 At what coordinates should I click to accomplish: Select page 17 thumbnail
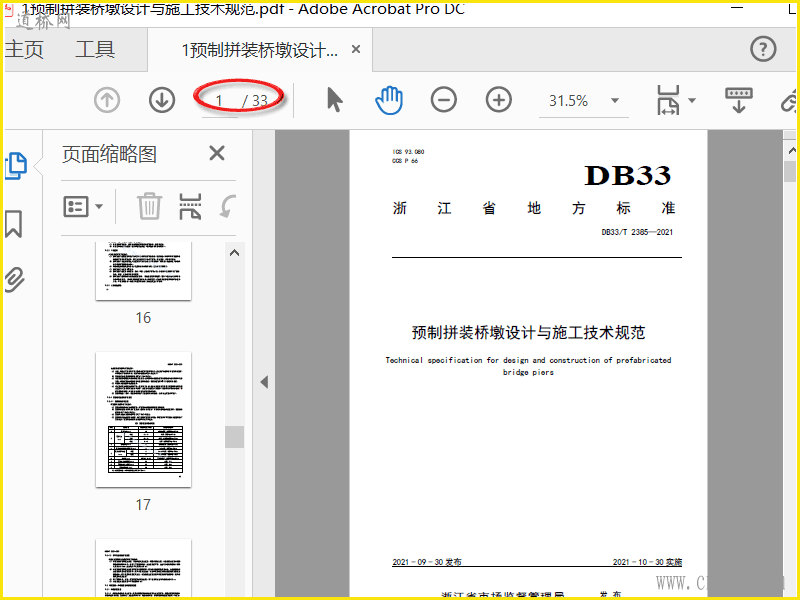(143, 419)
